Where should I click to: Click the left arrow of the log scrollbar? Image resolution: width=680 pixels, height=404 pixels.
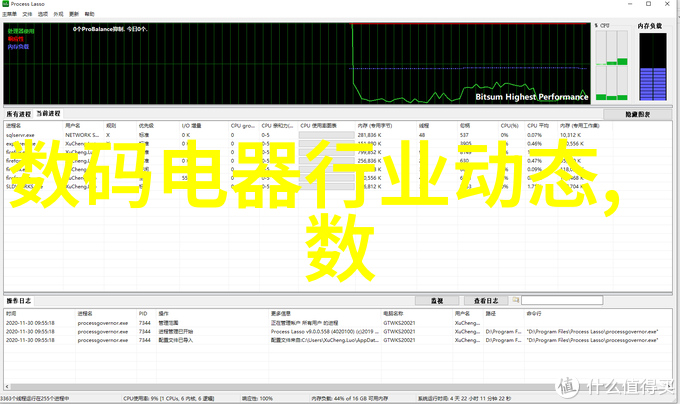[x=7, y=386]
